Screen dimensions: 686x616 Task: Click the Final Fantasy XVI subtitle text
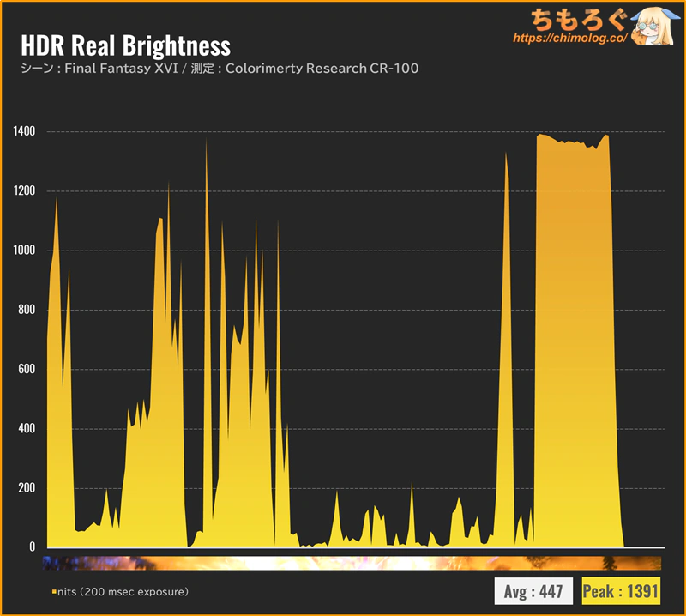(121, 69)
